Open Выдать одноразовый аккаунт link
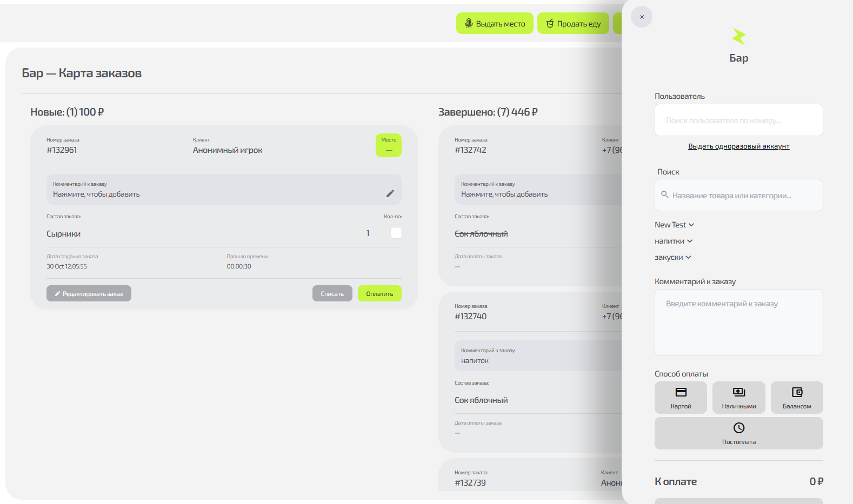The image size is (853, 504). pyautogui.click(x=738, y=146)
